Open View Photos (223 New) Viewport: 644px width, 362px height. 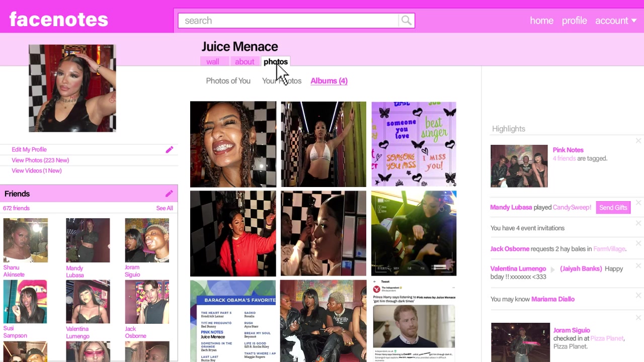coord(40,160)
